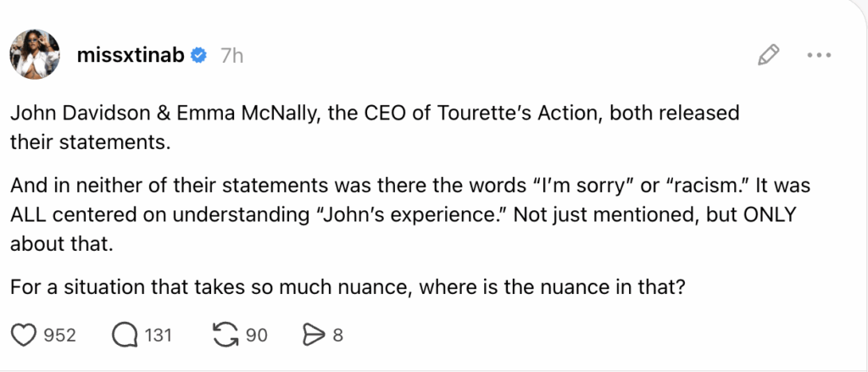The height and width of the screenshot is (372, 868).
Task: Click the 952 likes count
Action: point(59,336)
